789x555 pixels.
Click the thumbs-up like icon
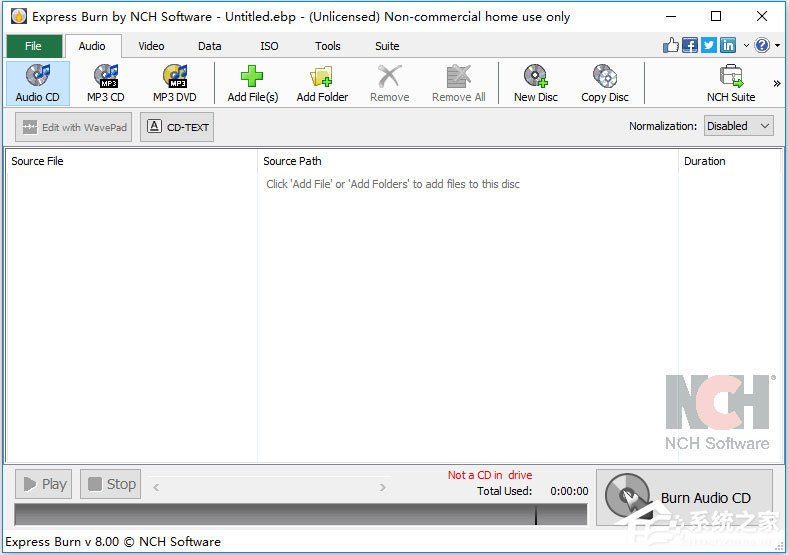pos(670,45)
